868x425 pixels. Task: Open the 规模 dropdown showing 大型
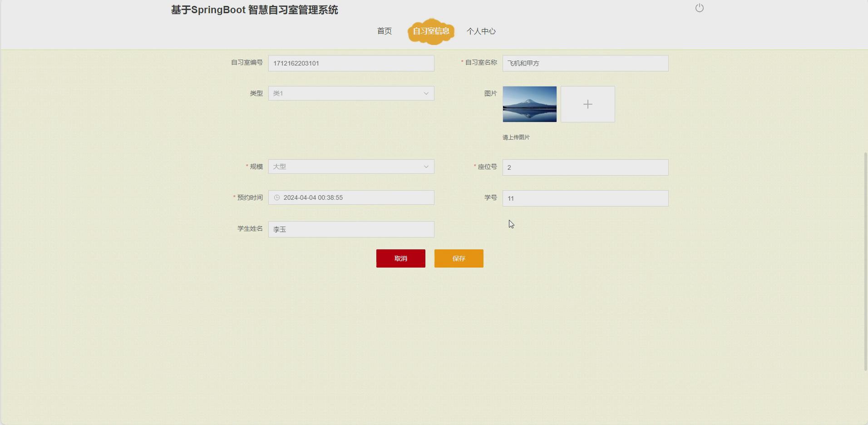(x=351, y=167)
